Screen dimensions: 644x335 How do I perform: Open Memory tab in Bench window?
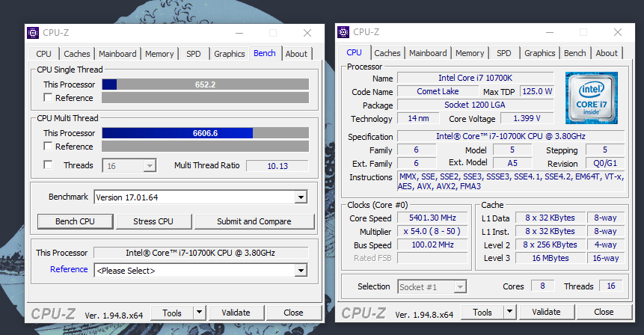coord(159,54)
